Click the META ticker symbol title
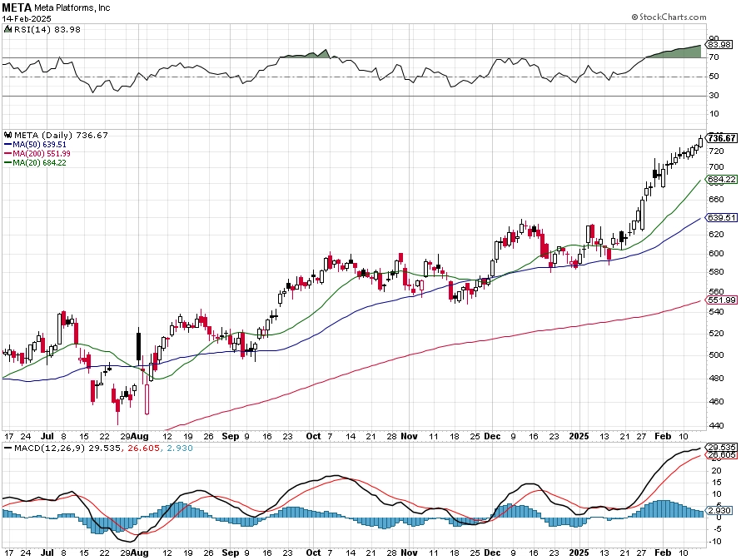Screen dimensions: 741x560 point(17,7)
